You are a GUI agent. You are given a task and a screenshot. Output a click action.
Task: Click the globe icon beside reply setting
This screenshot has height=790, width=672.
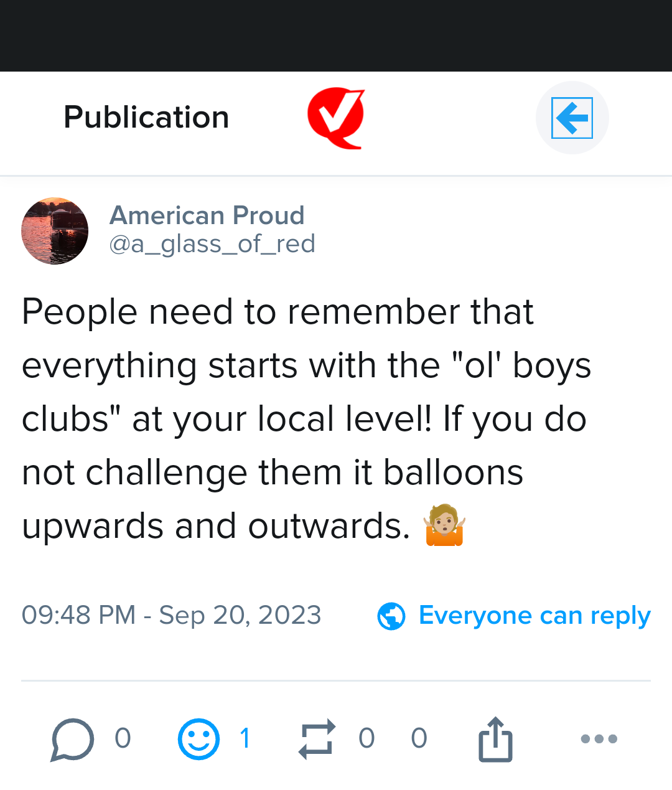coord(391,616)
